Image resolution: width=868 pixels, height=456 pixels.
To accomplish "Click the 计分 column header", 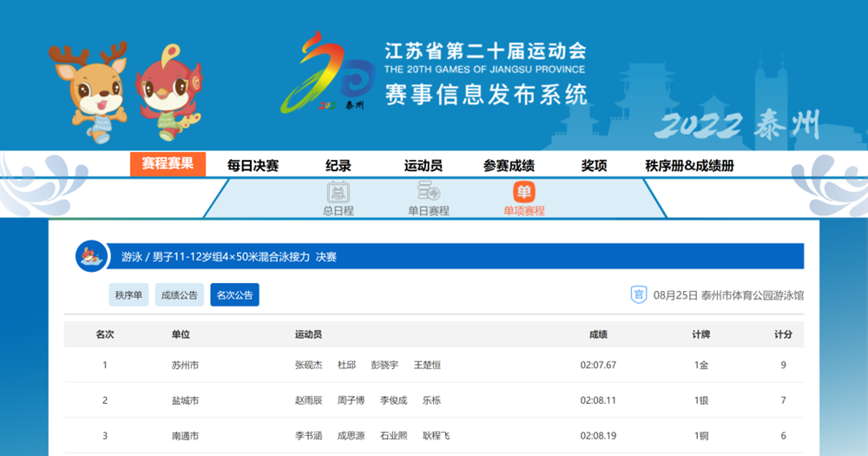I will click(783, 334).
